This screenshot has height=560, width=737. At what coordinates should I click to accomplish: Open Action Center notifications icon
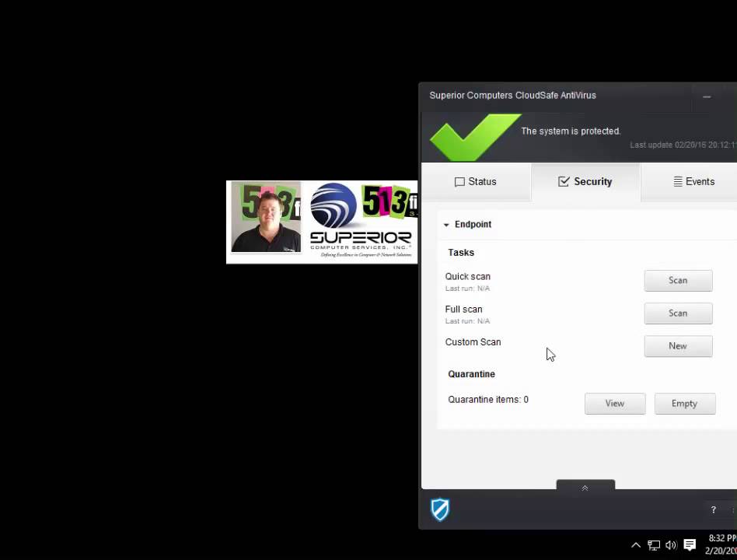(690, 545)
